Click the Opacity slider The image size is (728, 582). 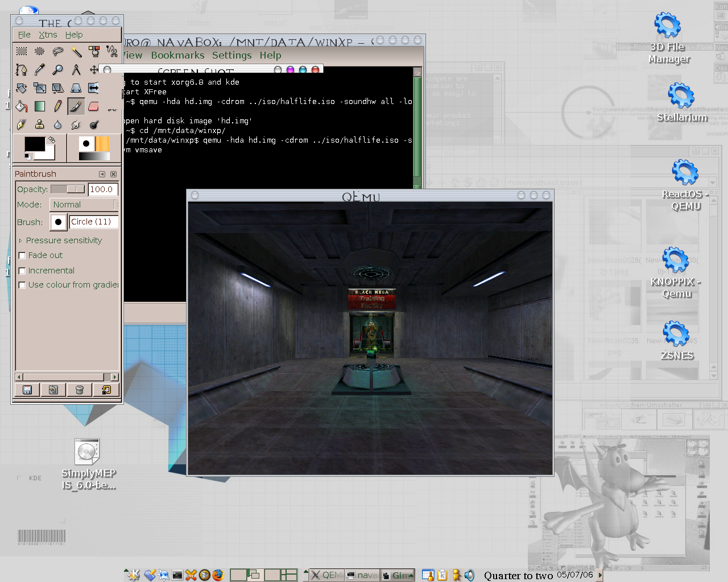(x=68, y=189)
